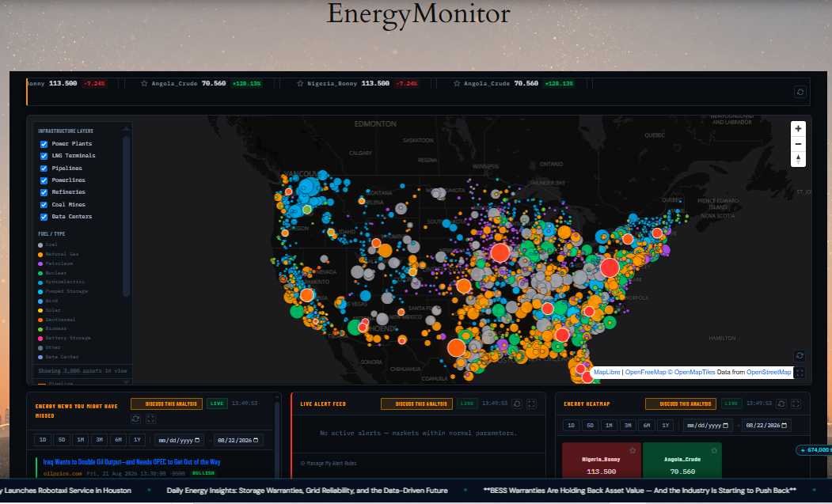This screenshot has width=832, height=504.
Task: Expand Live Alert Feed to fullscreen
Action: 532,404
